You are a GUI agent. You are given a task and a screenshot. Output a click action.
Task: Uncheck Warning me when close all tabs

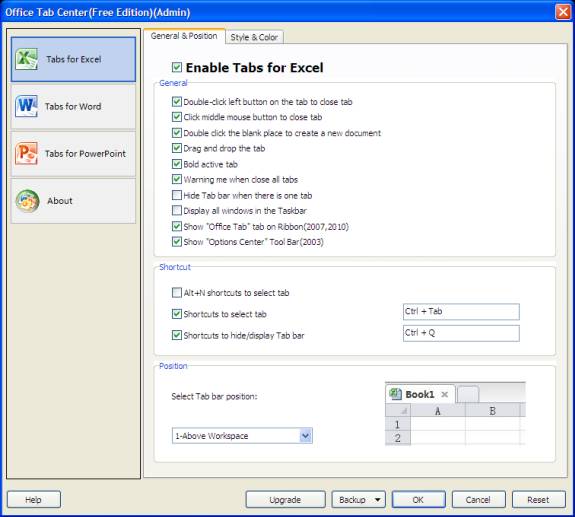pos(177,179)
